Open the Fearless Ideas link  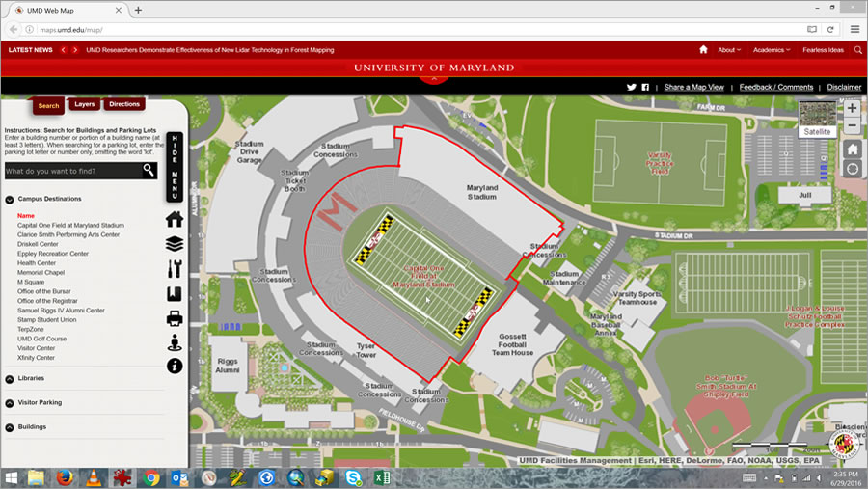click(824, 50)
